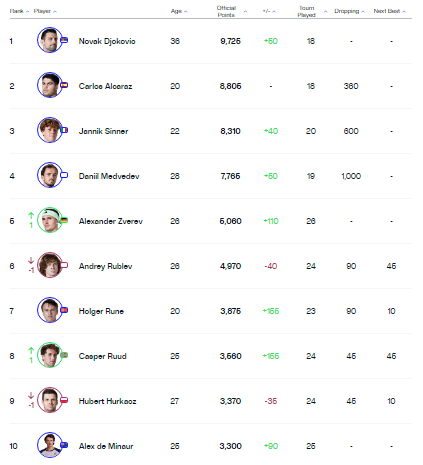Open Novak Djokovic player profile link
Viewport: 423px width, 465px height.
(x=107, y=41)
